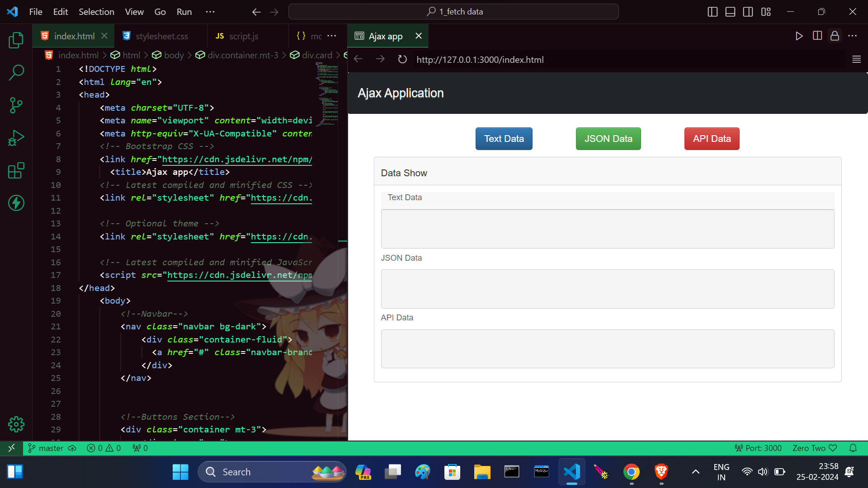Open Brave browser from the taskbar
Viewport: 868px width, 488px height.
pos(661,472)
